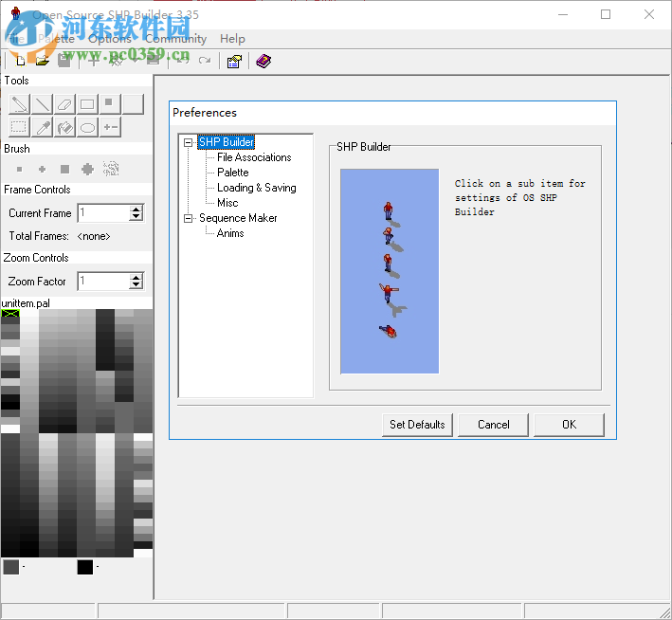Click the Redo arrow toolbar icon
The height and width of the screenshot is (620, 672).
coord(205,61)
